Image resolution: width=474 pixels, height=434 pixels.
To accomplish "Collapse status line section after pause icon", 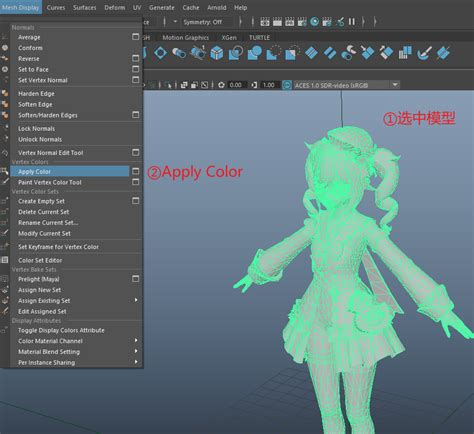I will [x=363, y=22].
